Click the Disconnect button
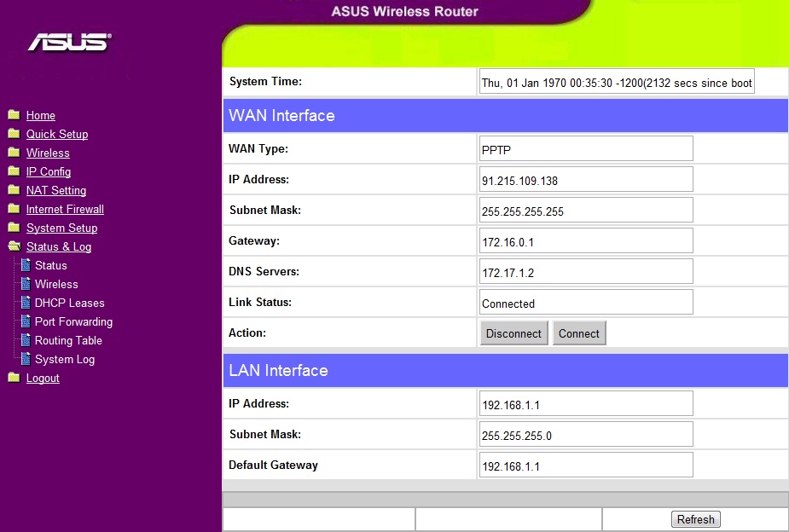 513,332
